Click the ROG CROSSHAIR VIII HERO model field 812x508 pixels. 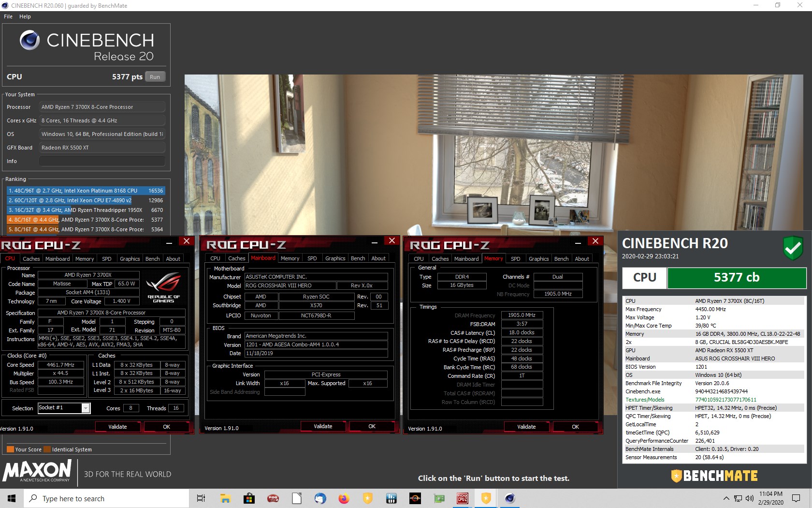pos(290,285)
